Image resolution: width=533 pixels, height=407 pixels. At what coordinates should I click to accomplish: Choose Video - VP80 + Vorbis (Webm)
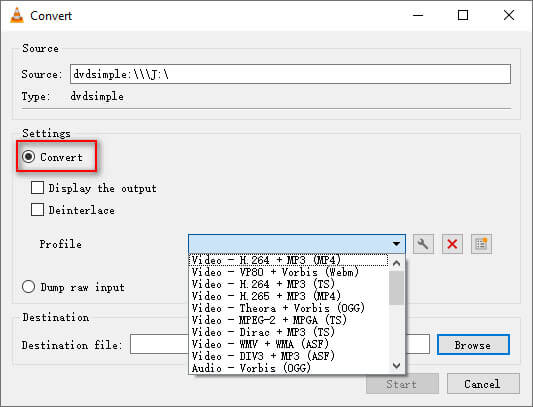click(x=288, y=272)
